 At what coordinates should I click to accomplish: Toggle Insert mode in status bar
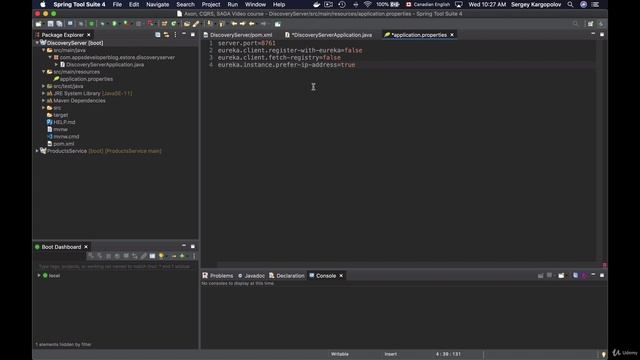pyautogui.click(x=390, y=354)
